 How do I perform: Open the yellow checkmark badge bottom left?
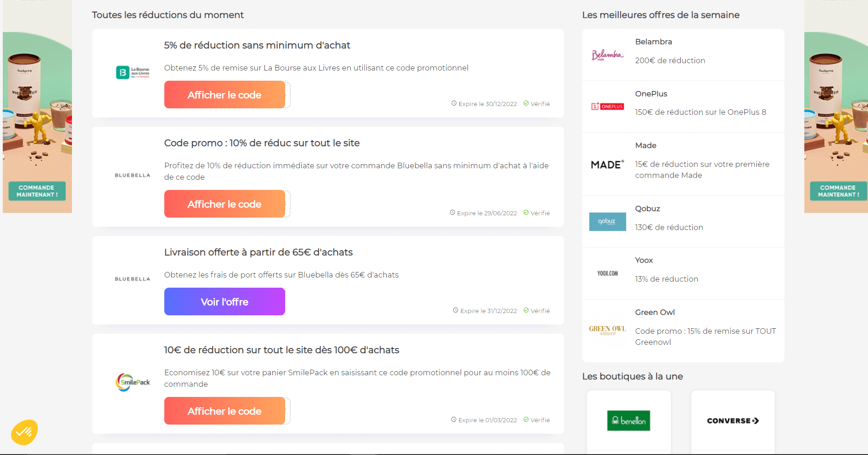24,432
